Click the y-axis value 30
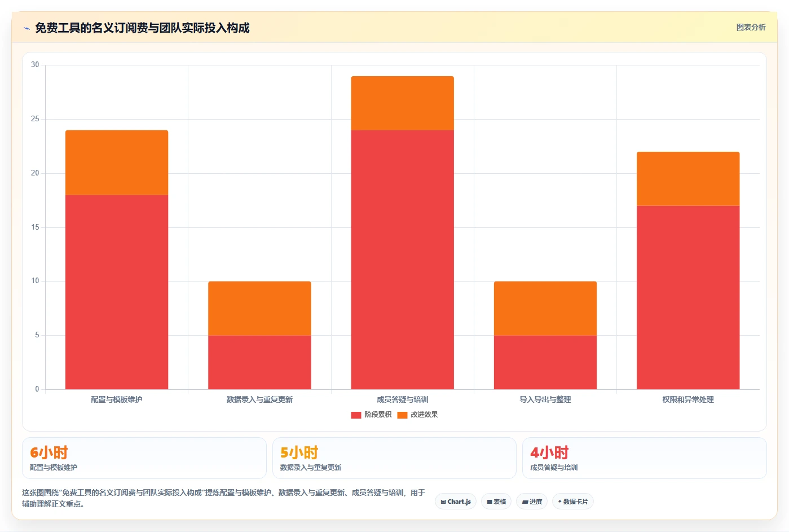789x532 pixels. pos(36,65)
